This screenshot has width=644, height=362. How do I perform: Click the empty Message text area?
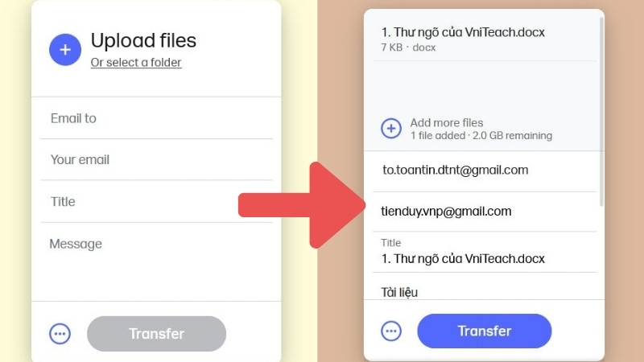coord(156,262)
